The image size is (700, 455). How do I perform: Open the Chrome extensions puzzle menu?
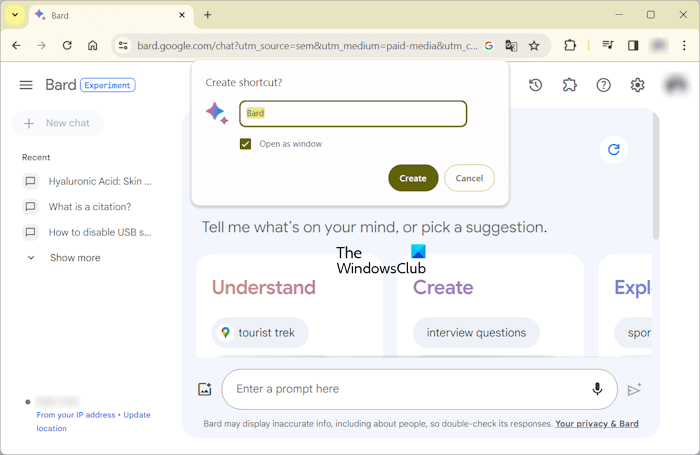coord(570,45)
